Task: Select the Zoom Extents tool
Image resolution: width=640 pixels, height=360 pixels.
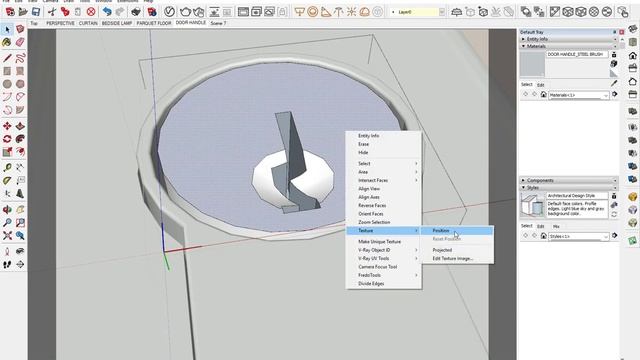Action: tap(7, 236)
